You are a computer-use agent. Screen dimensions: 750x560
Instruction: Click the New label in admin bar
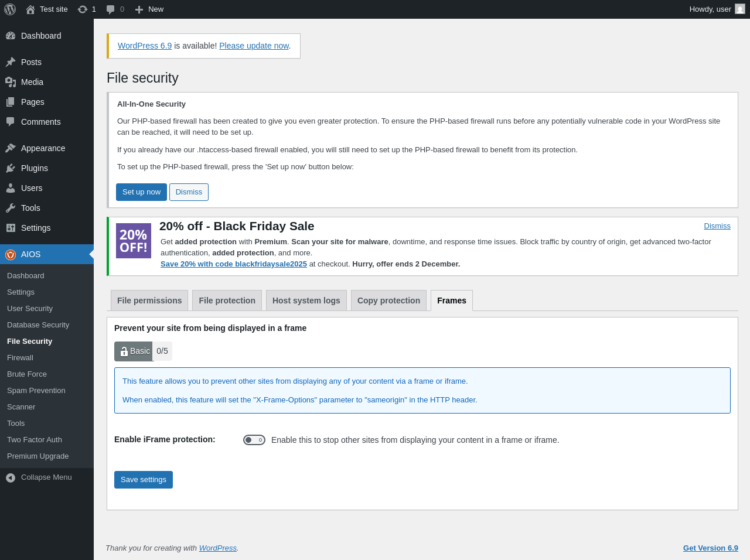[156, 9]
